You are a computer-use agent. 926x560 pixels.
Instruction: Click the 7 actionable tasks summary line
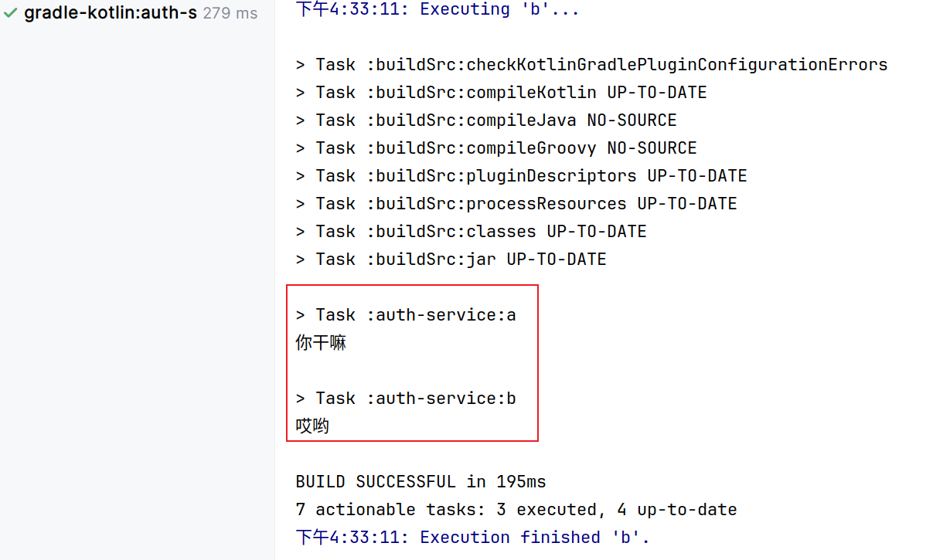coord(516,510)
